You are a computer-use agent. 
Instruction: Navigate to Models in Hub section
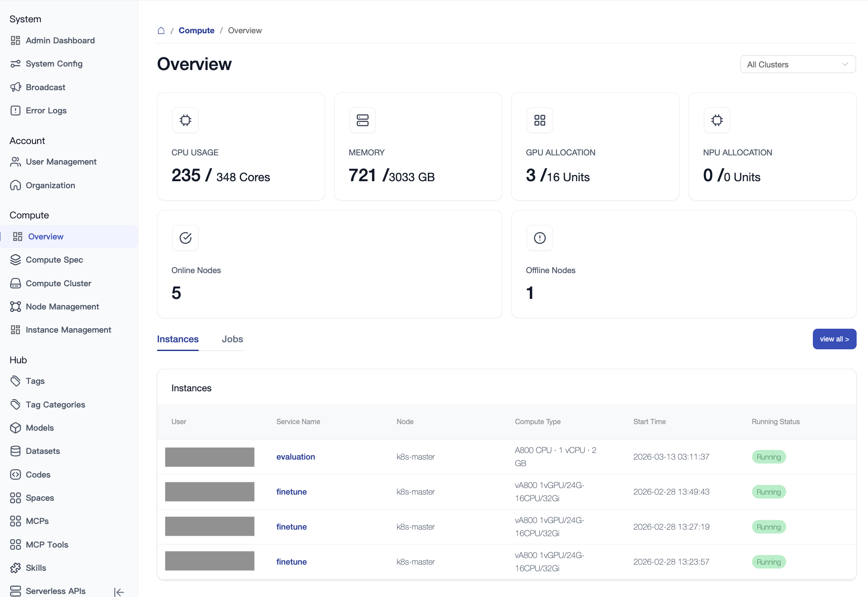click(x=39, y=428)
